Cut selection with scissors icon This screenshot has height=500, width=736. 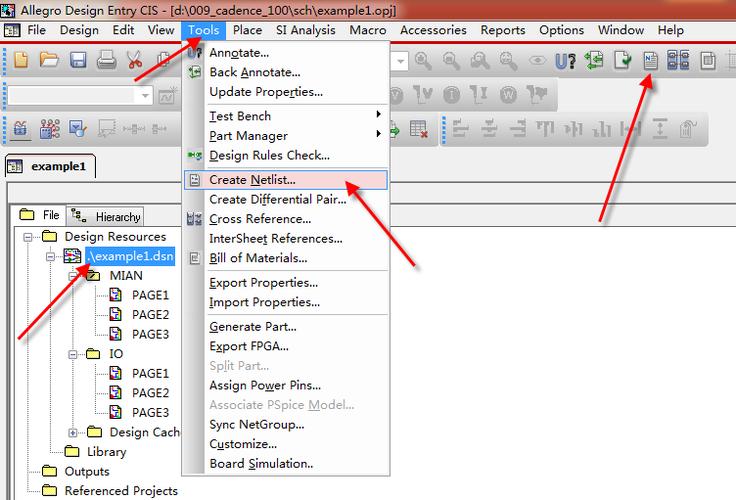point(135,60)
